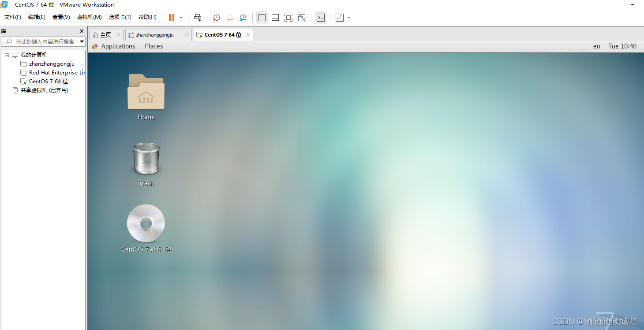The image size is (644, 330).
Task: Open the 虚拟机(M) menu
Action: coord(89,17)
